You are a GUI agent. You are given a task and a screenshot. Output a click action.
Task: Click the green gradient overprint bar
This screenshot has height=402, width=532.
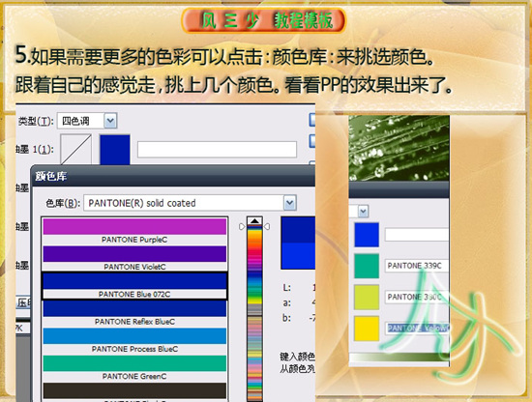[399, 357]
